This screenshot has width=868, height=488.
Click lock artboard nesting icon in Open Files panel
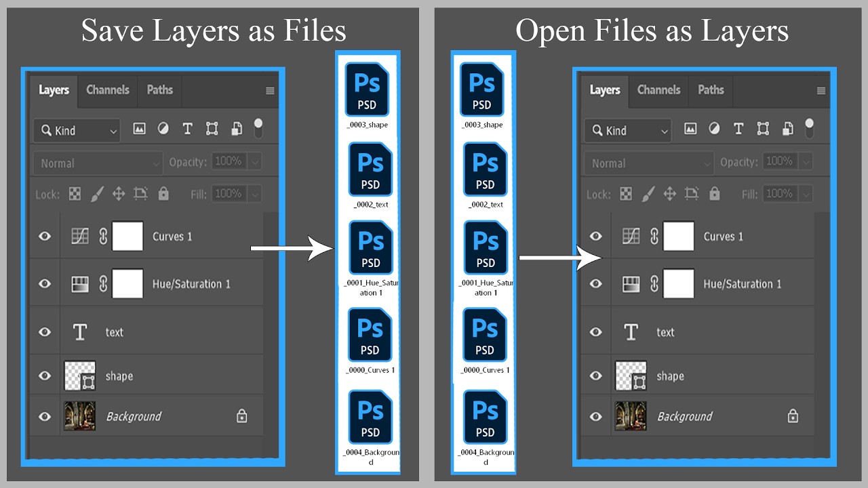pos(692,195)
